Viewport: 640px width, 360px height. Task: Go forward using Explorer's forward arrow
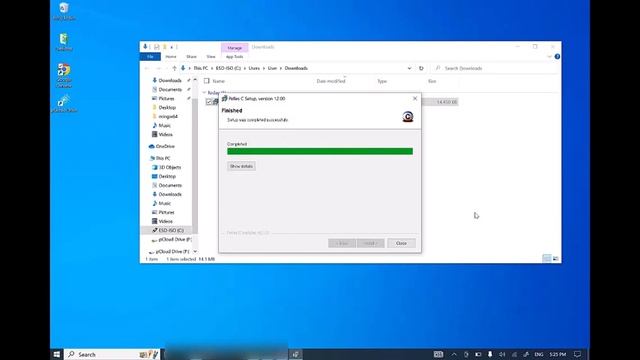pos(159,68)
